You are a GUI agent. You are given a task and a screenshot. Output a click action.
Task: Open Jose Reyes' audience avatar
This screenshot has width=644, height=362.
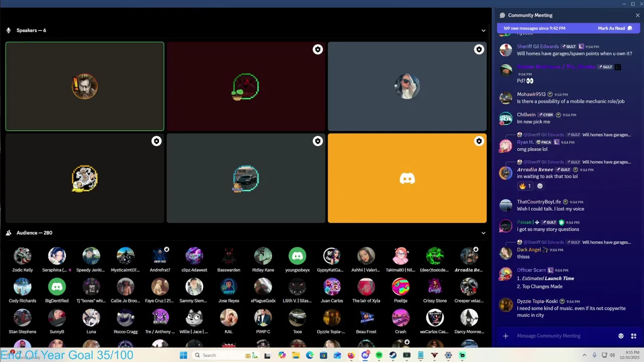[x=228, y=287]
